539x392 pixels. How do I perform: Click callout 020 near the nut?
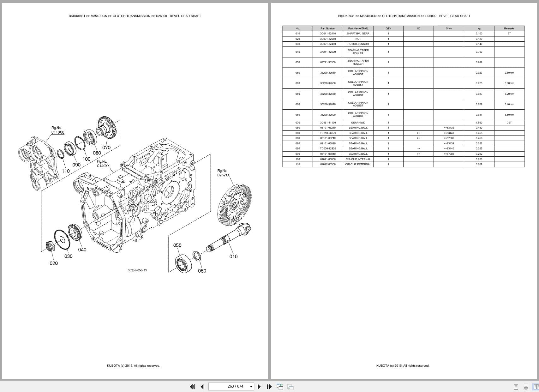coord(54,263)
